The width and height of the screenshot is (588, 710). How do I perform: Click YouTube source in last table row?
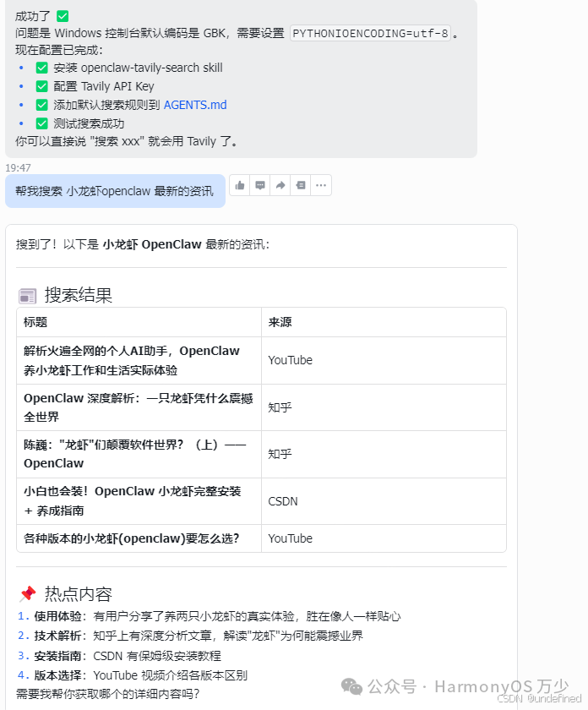coord(290,538)
